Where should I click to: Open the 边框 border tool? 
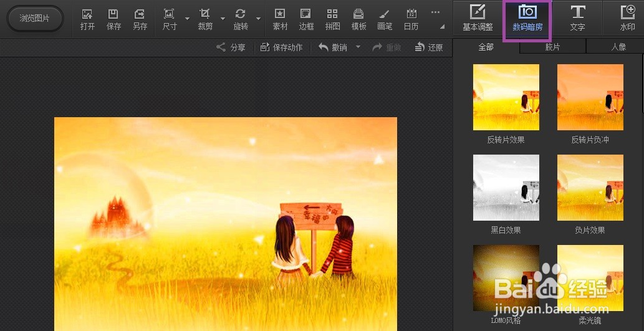tap(306, 20)
